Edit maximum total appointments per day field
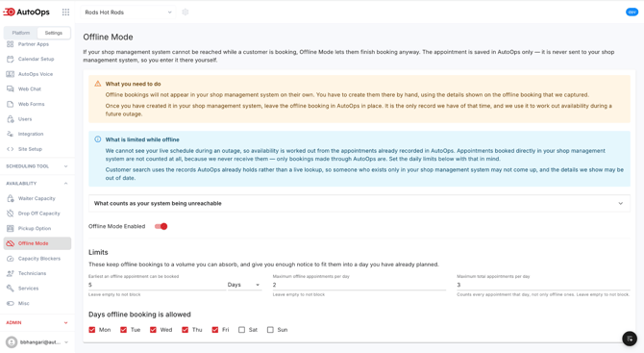The height and width of the screenshot is (353, 644). tap(543, 285)
